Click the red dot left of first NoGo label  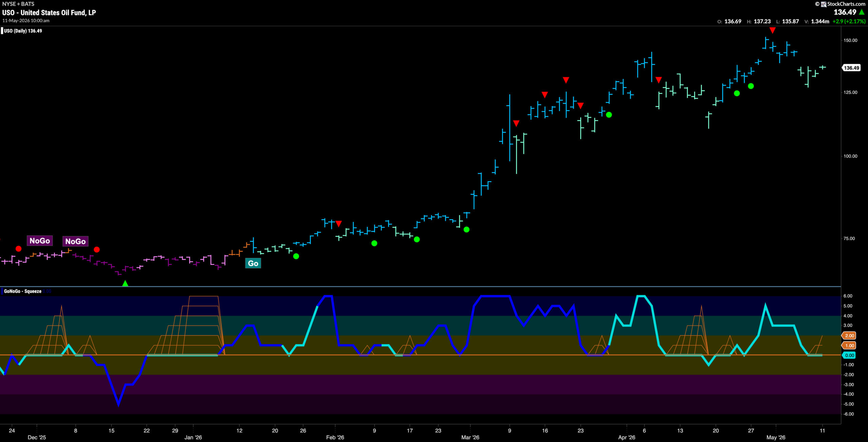pyautogui.click(x=19, y=249)
